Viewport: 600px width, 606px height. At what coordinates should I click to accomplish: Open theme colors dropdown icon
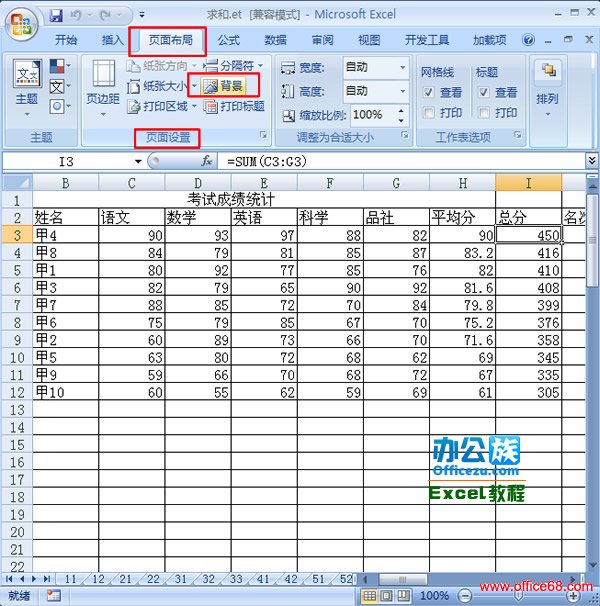click(x=60, y=66)
